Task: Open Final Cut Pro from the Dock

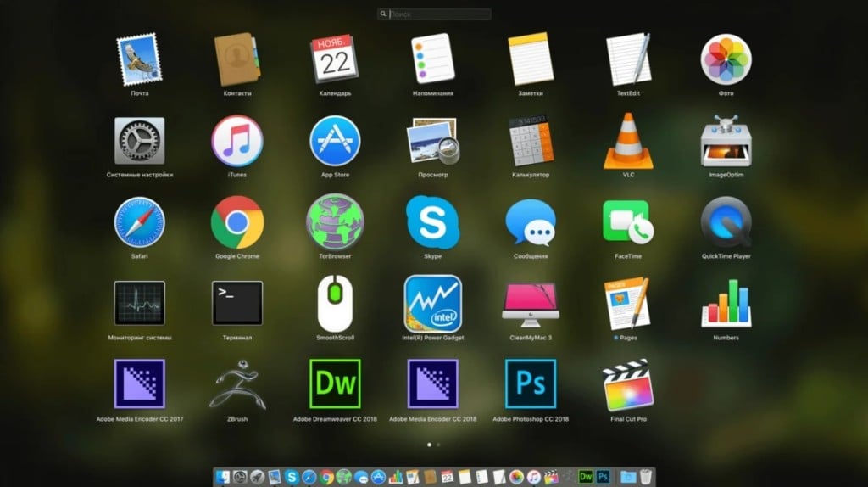Action: 551,477
